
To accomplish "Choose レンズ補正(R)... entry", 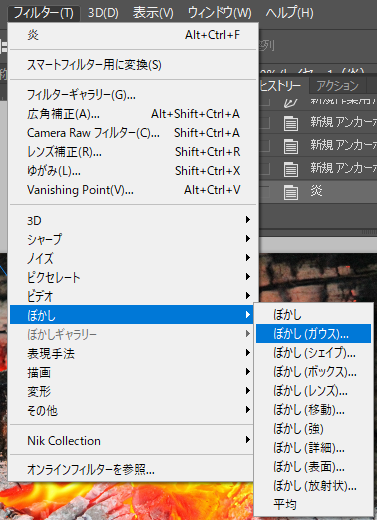I will pyautogui.click(x=133, y=152).
